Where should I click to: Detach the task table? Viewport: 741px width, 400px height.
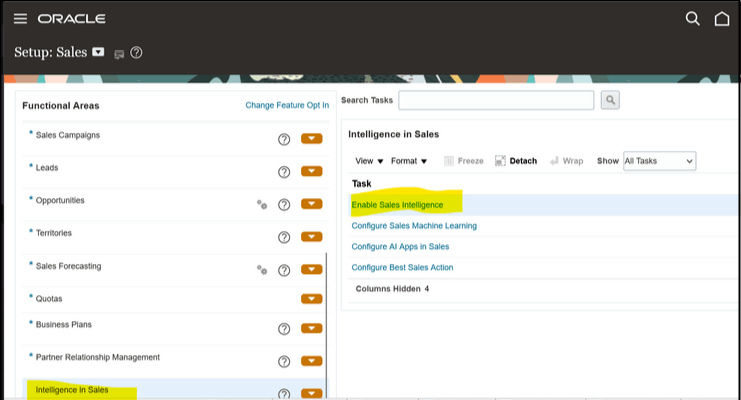coord(516,161)
